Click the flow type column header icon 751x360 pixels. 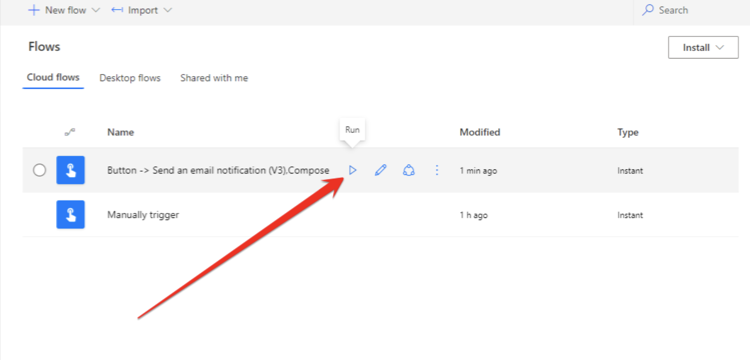[x=70, y=133]
